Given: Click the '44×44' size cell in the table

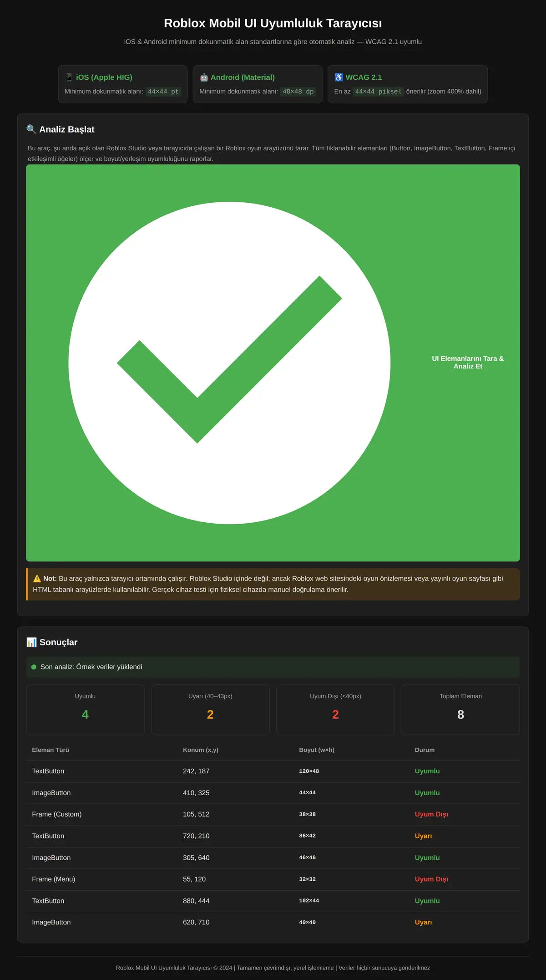Looking at the screenshot, I should coord(307,793).
